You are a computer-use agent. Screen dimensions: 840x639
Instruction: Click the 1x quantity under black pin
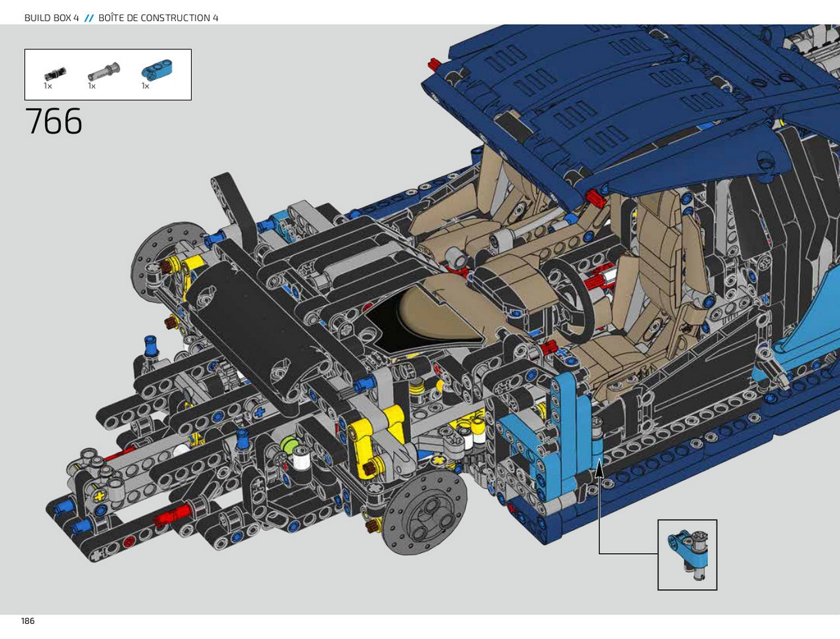[48, 86]
